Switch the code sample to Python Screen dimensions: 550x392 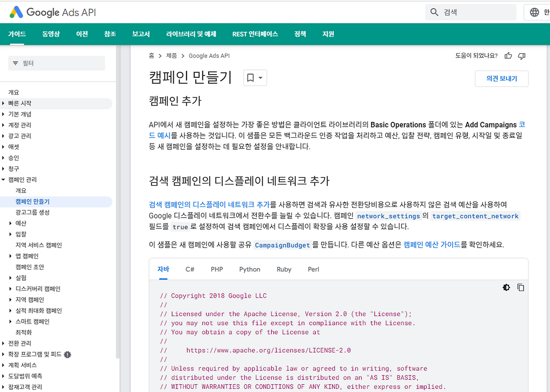(x=250, y=269)
